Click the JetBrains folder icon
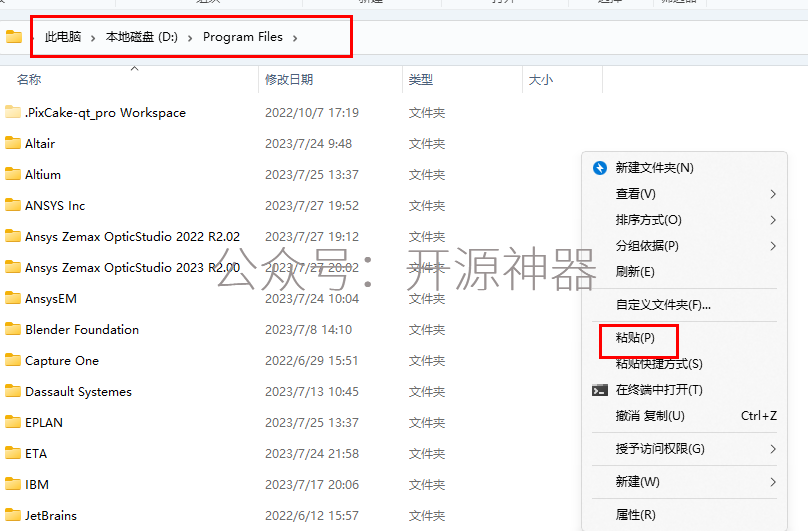808x531 pixels. (x=13, y=515)
